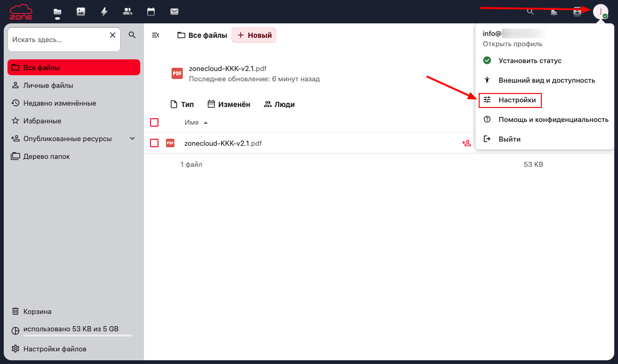Click the storage usage progress bar
The image size is (618, 364).
click(x=78, y=335)
